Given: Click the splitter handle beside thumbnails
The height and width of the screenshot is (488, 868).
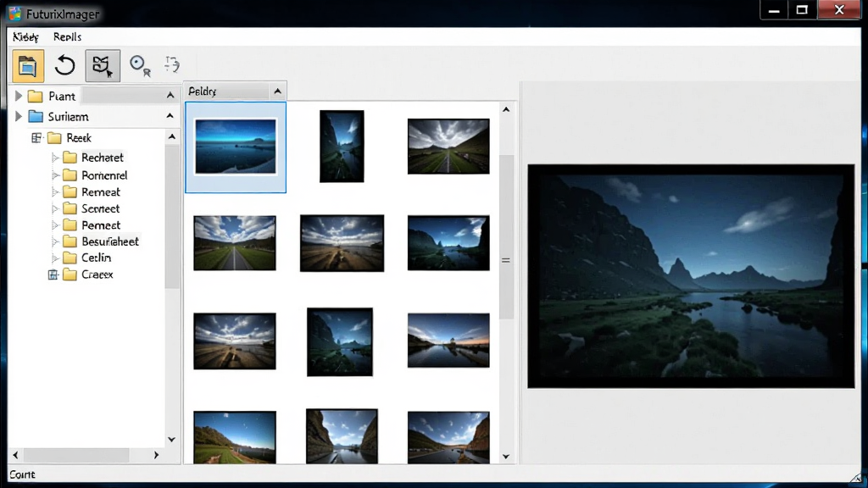Looking at the screenshot, I should (506, 260).
